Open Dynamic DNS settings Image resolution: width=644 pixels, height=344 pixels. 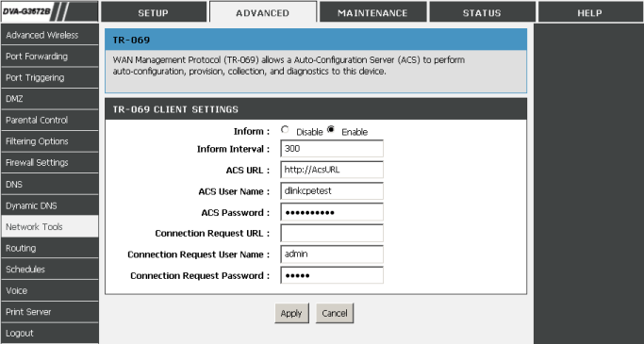point(50,205)
